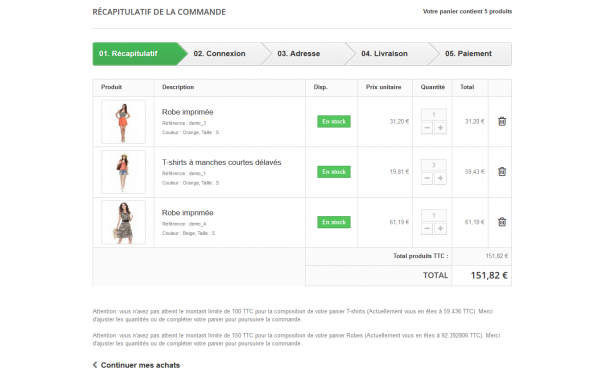
Task: Click Description column header
Action: 178,87
